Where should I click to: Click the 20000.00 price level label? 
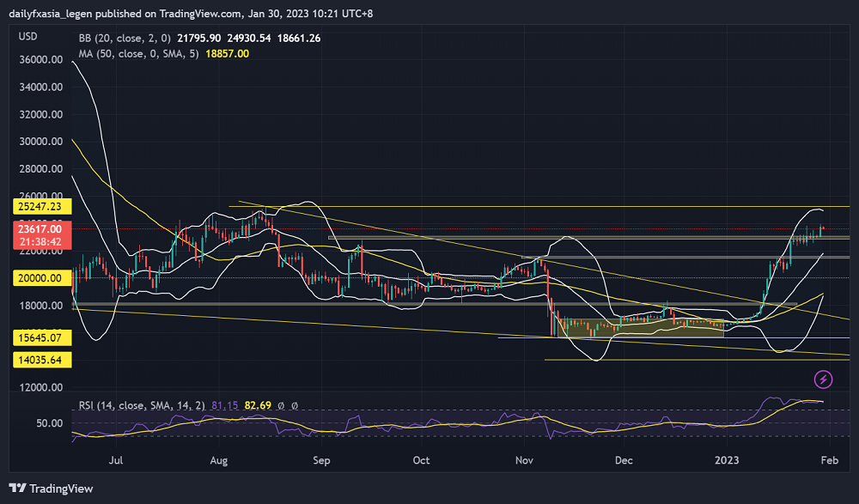click(x=42, y=277)
